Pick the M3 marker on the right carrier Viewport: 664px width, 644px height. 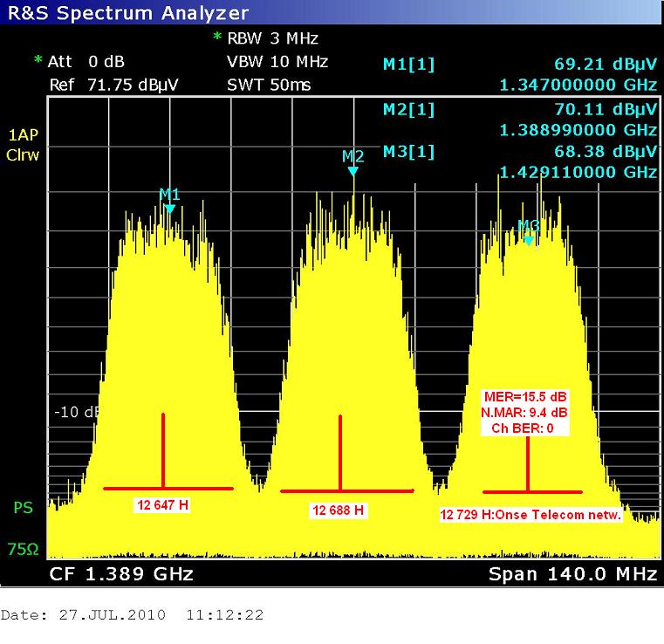click(528, 239)
